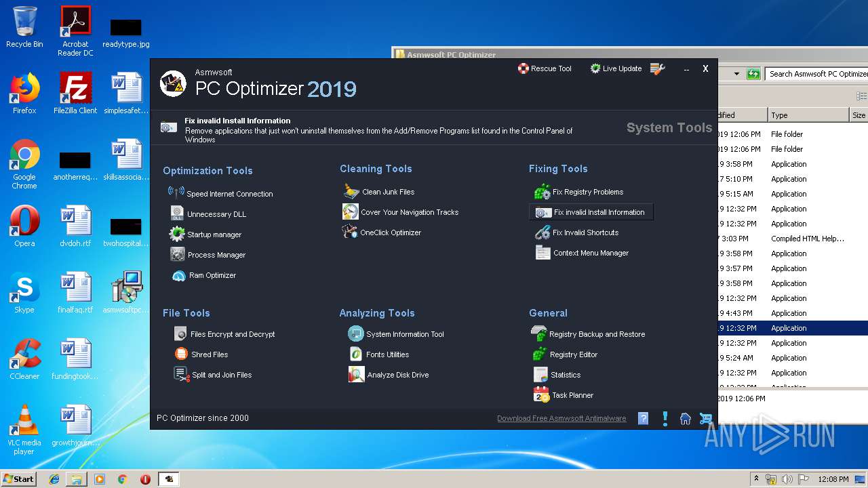Open Registry Backup and Restore
Screen dimensions: 868x488
(588, 334)
